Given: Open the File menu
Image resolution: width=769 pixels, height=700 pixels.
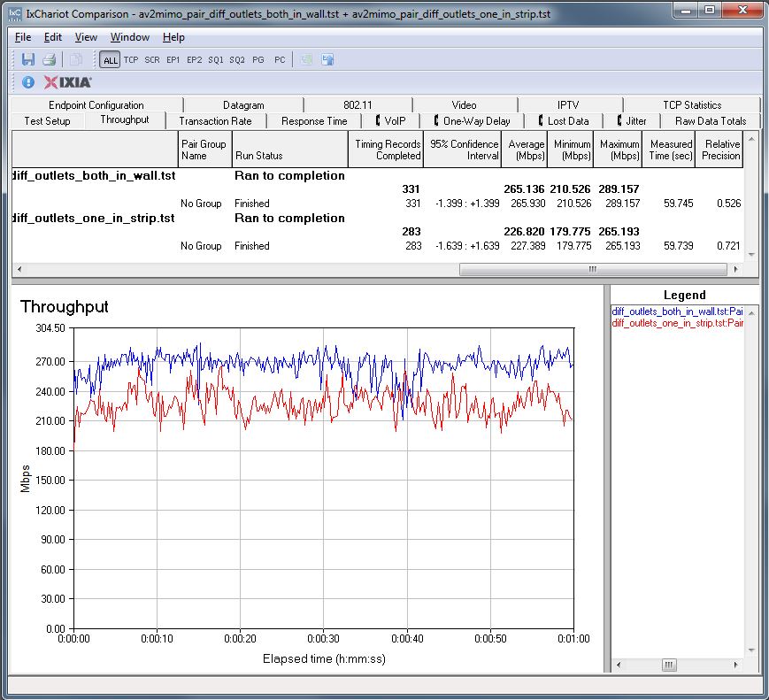Looking at the screenshot, I should point(23,37).
